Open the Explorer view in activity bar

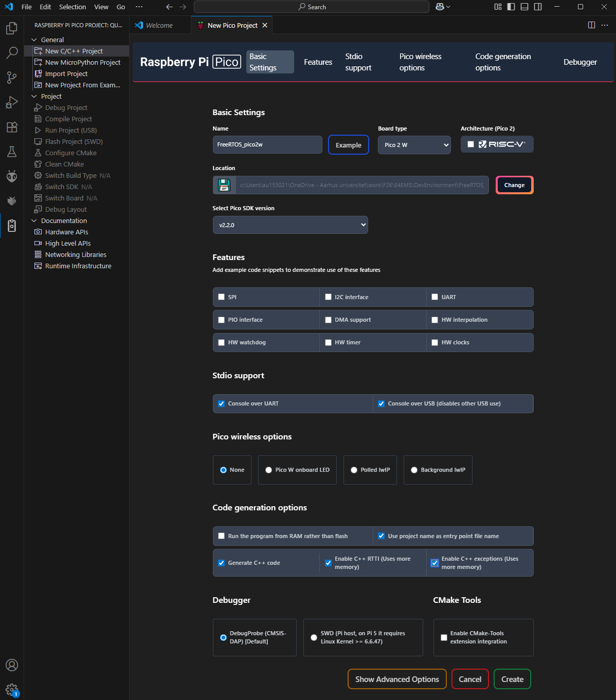point(12,28)
